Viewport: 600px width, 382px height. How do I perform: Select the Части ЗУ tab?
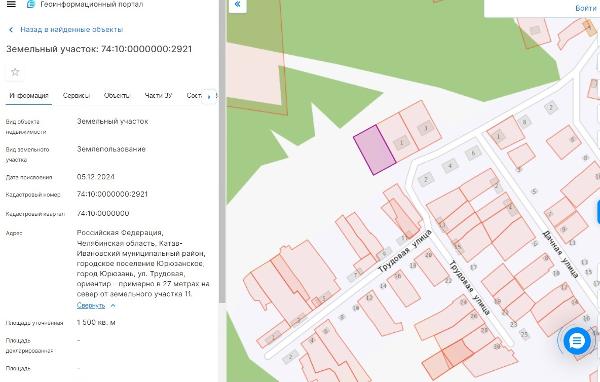pyautogui.click(x=158, y=95)
